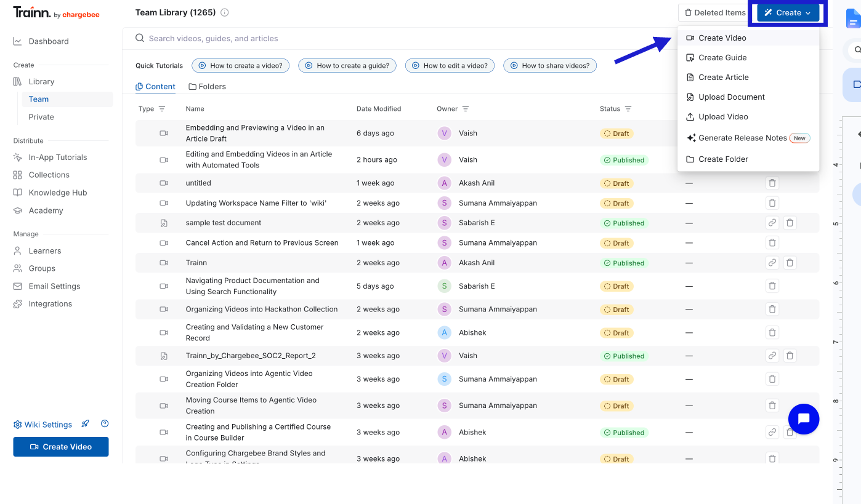Open Email Settings

54,286
